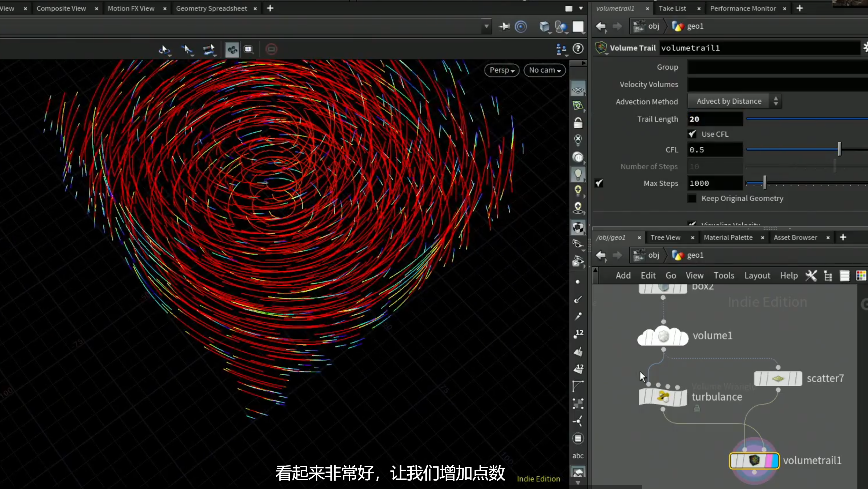This screenshot has width=868, height=489.
Task: Adjust the CFL slider handle
Action: (839, 149)
